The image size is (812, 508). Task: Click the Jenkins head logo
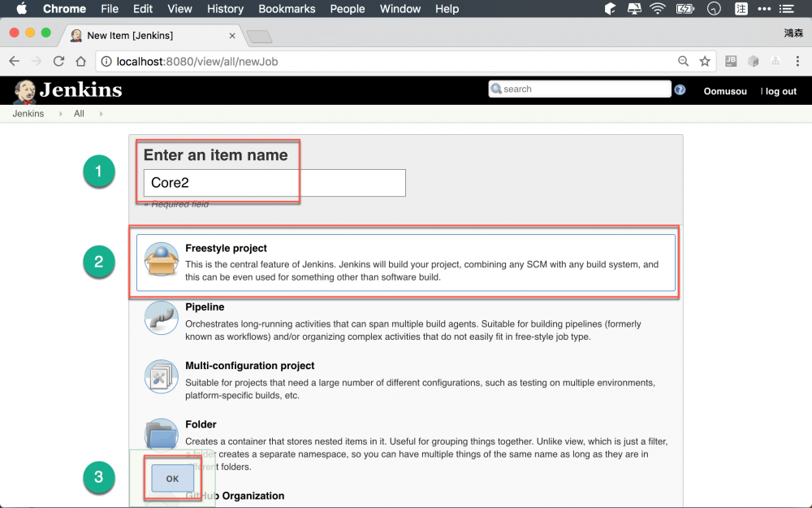(24, 90)
